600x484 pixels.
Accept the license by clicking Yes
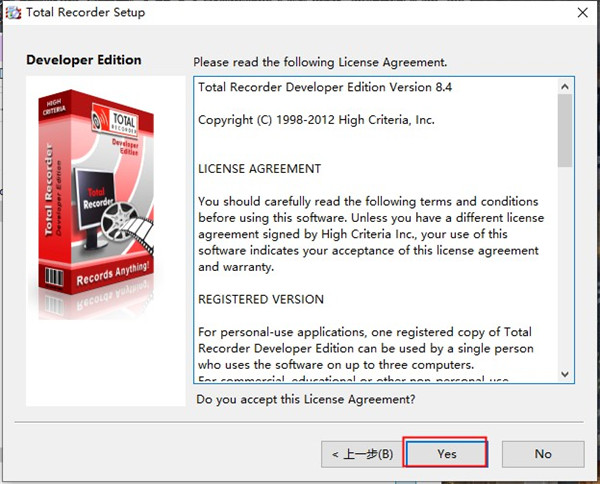[446, 454]
